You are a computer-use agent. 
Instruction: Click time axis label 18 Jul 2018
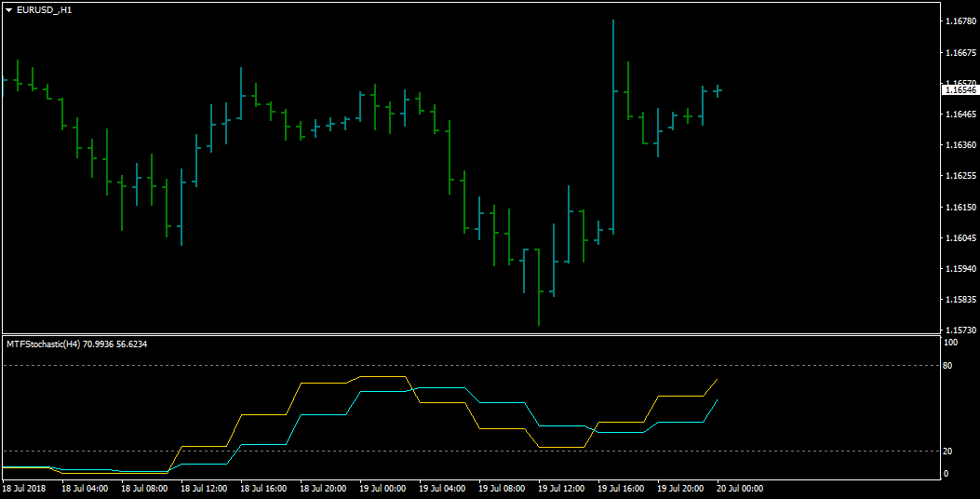24,489
